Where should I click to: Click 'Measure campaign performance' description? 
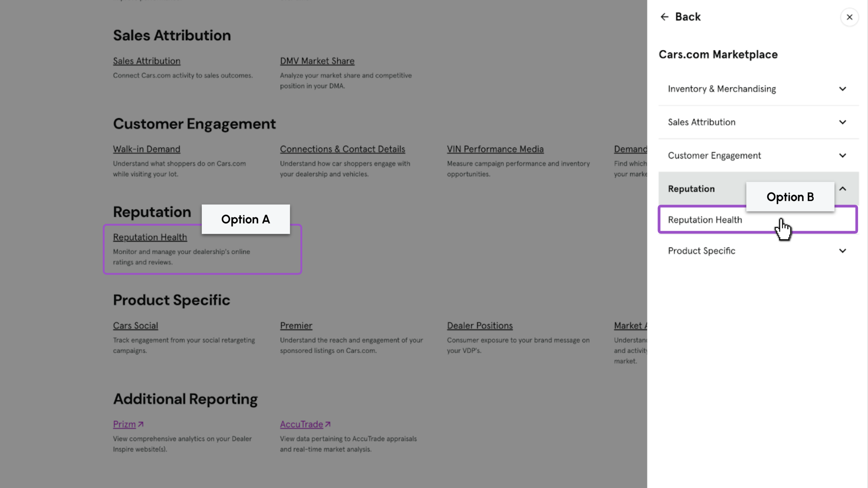pos(518,169)
